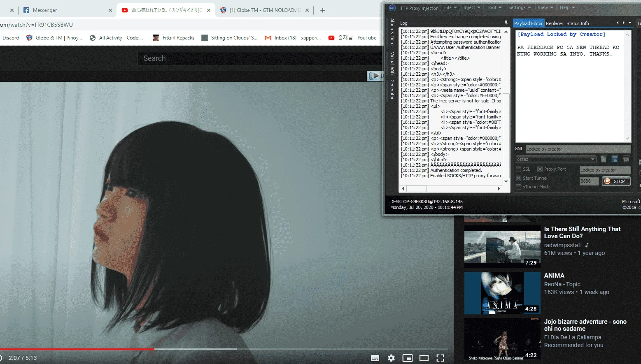641x364 pixels.
Task: Open the All Activity - Code bookmark
Action: 117,38
